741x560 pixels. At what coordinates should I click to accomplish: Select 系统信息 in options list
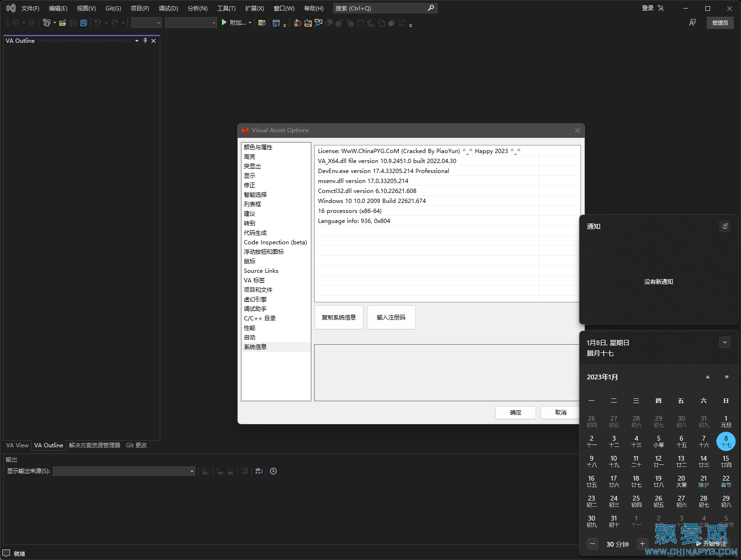click(276, 347)
